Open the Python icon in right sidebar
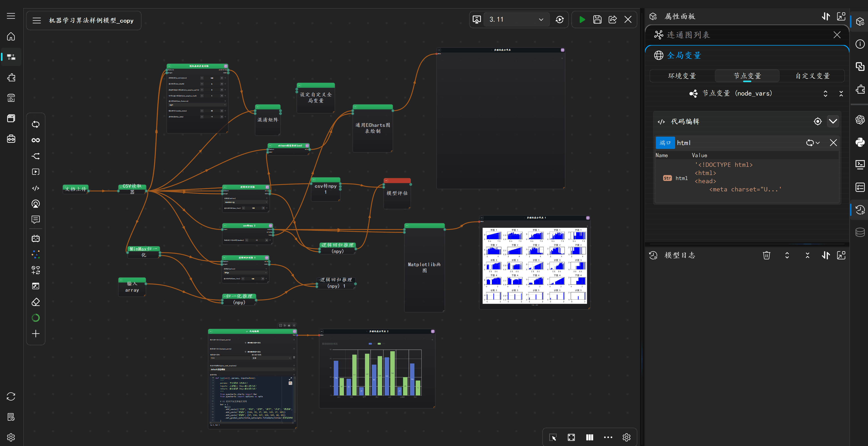Screen dimensions: 868x446 (x=860, y=142)
